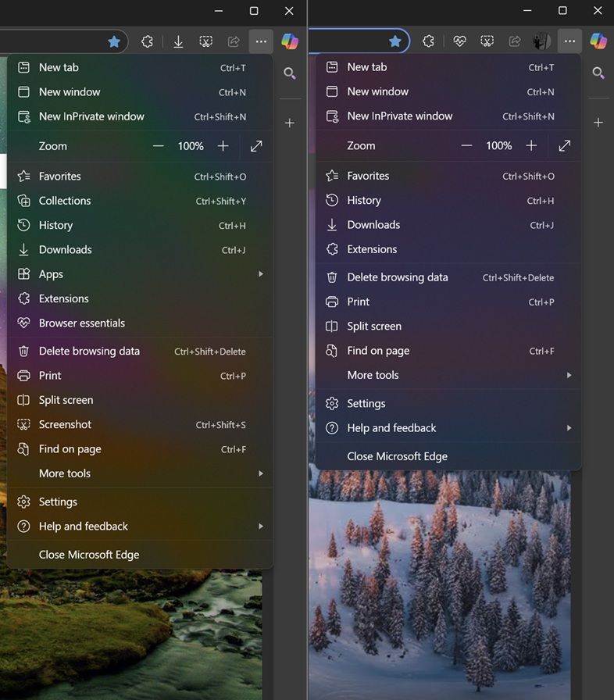Click the profile avatar in right toolbar

pos(541,41)
